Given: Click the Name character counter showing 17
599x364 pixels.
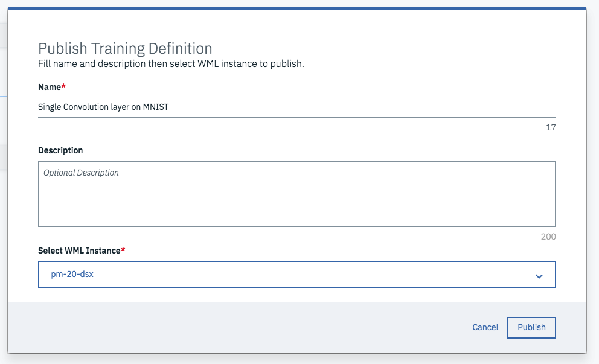Looking at the screenshot, I should tap(550, 127).
